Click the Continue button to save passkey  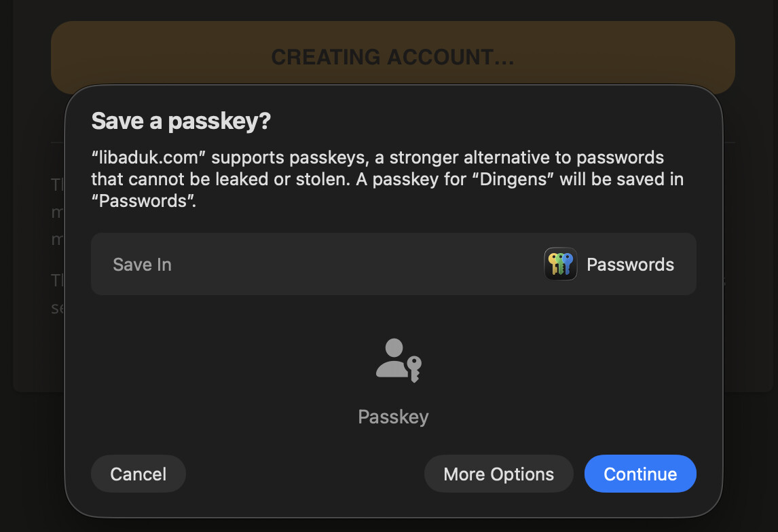coord(640,474)
